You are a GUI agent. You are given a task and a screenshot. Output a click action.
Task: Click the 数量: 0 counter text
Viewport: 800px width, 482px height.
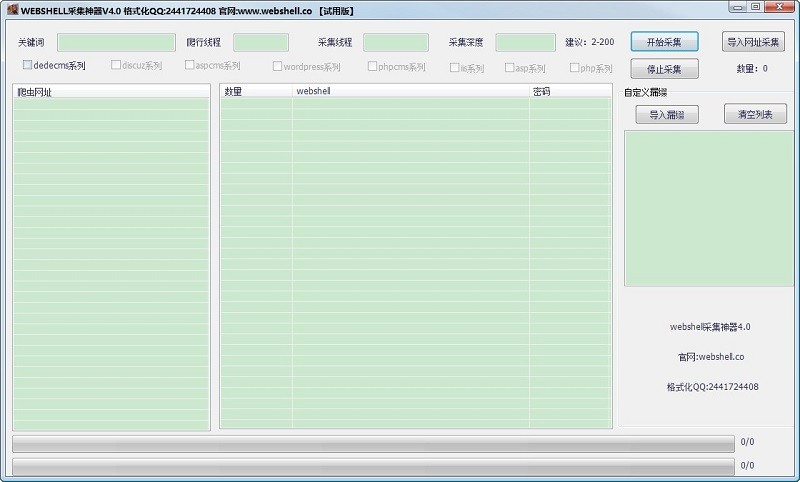752,68
